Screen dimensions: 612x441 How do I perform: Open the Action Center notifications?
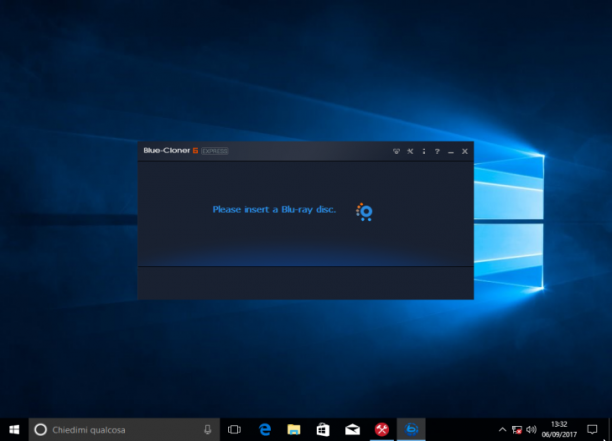592,430
